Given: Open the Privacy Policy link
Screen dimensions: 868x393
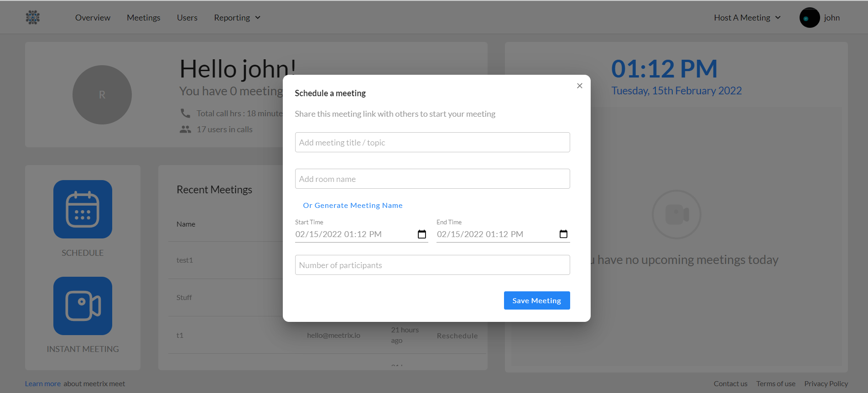Looking at the screenshot, I should tap(826, 384).
